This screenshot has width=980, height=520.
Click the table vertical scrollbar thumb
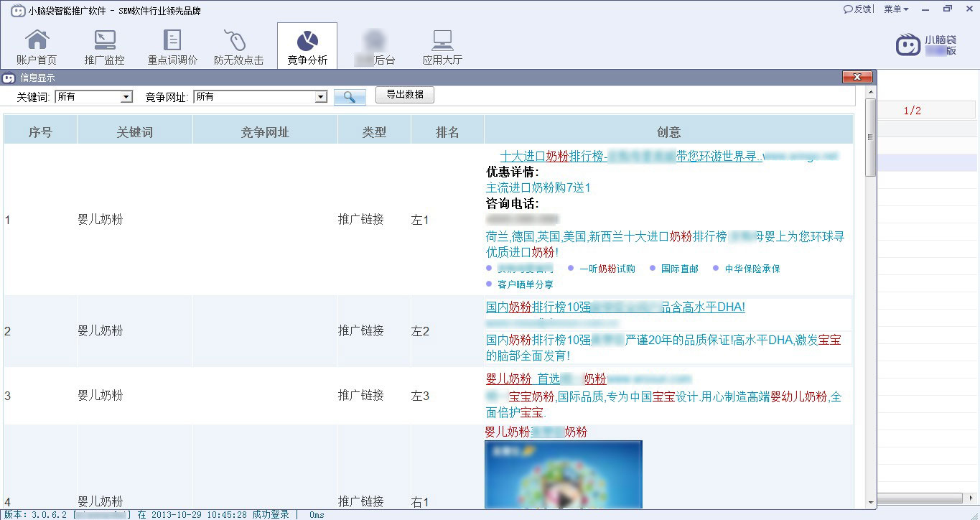tap(870, 137)
